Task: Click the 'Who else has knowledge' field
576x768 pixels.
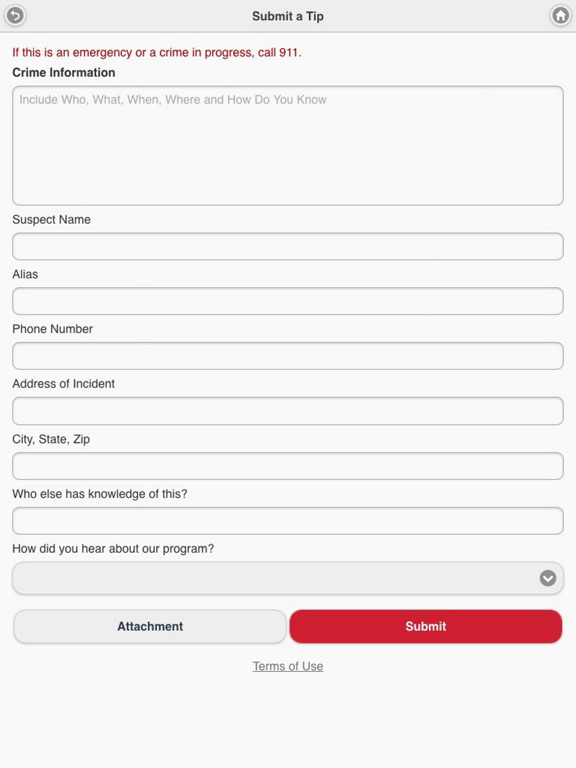Action: 288,521
